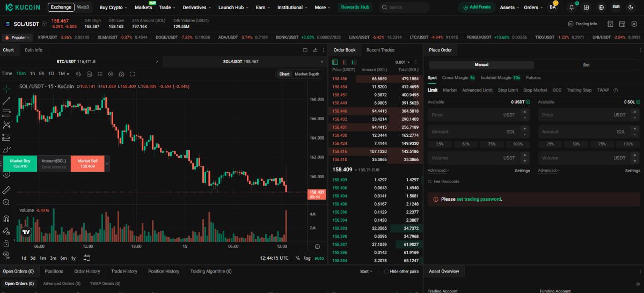The image size is (644, 293).
Task: Open the Spot filter dropdown in orders
Action: (366, 272)
